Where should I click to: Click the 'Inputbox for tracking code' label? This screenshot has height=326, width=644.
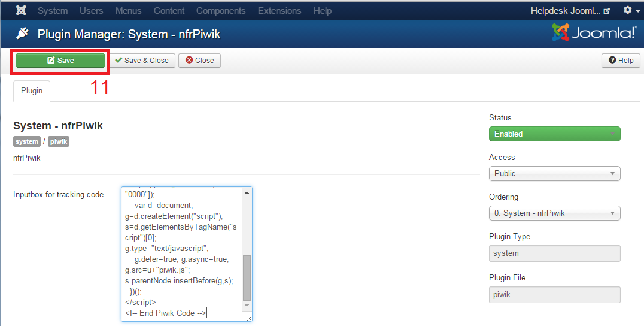point(58,194)
